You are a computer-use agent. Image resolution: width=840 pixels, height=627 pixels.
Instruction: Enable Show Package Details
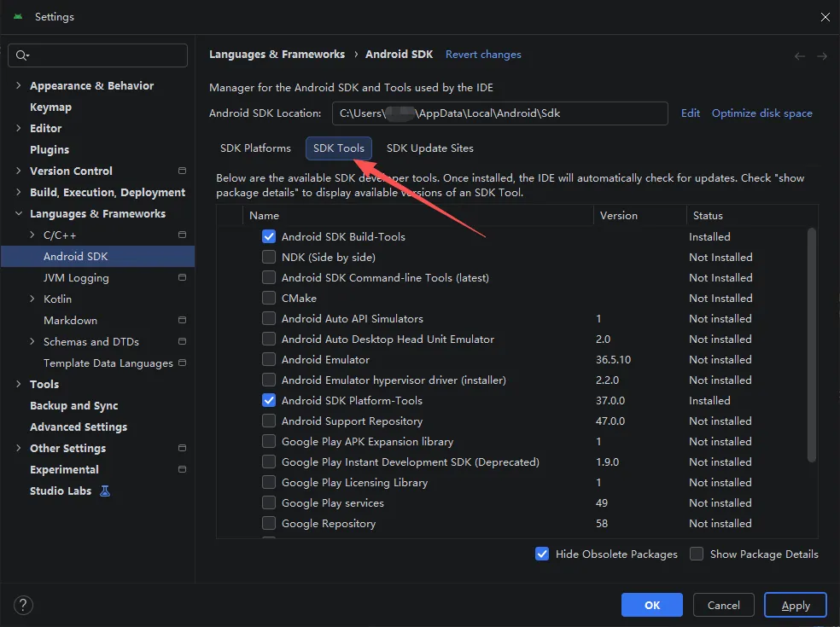tap(697, 554)
